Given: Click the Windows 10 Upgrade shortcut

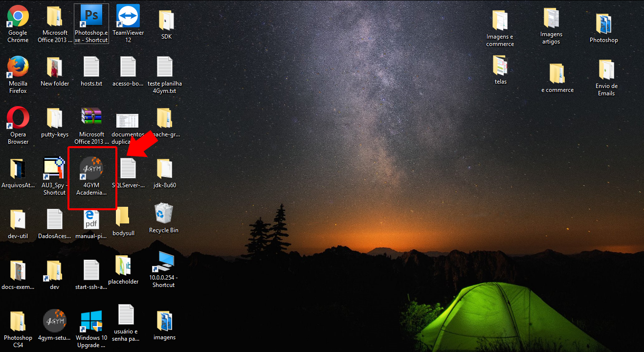Looking at the screenshot, I should 91,321.
